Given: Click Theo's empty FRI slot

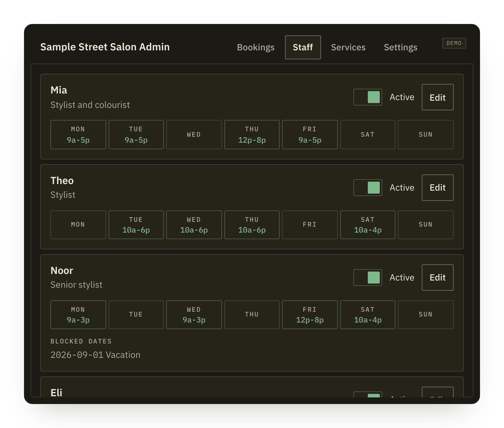Looking at the screenshot, I should (310, 225).
